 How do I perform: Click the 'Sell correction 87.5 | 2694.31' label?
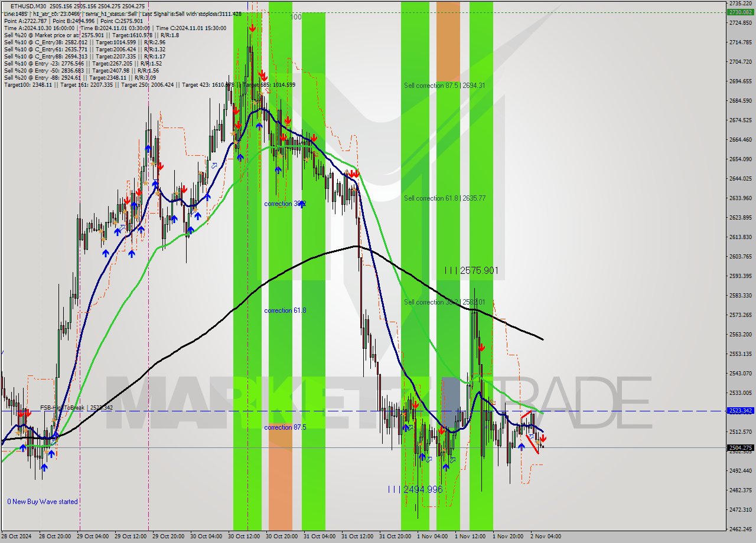445,86
